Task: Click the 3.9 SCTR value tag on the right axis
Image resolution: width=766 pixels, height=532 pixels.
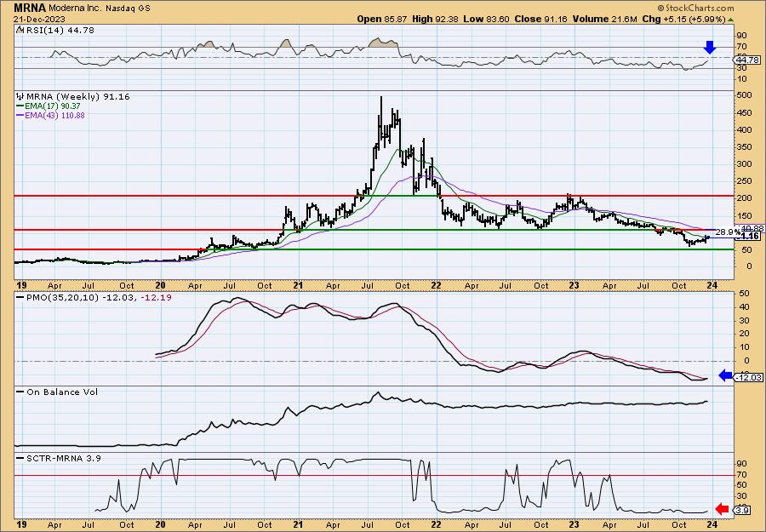Action: 743,511
